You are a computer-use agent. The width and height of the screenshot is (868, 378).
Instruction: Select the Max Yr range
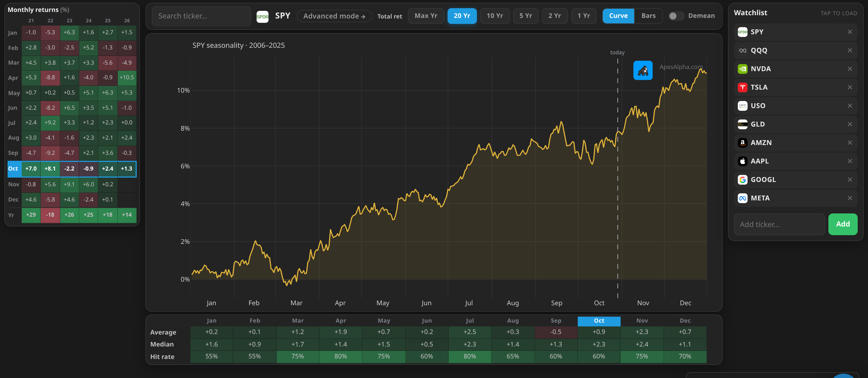point(426,16)
